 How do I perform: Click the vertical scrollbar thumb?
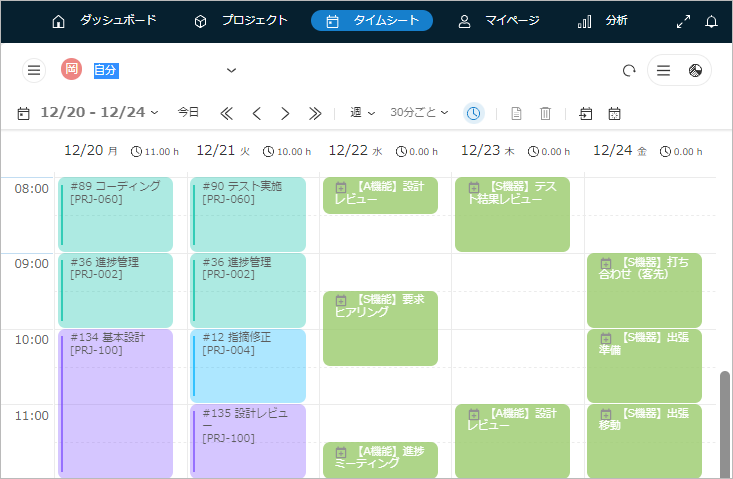(x=725, y=420)
